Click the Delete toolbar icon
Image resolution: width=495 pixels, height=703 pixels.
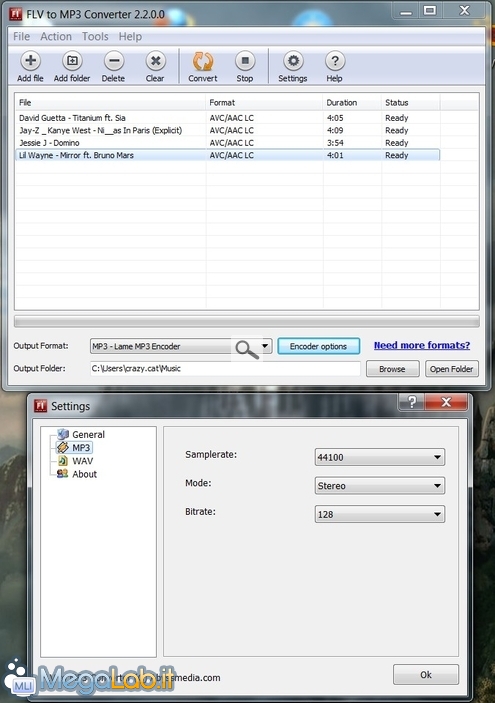coord(114,61)
